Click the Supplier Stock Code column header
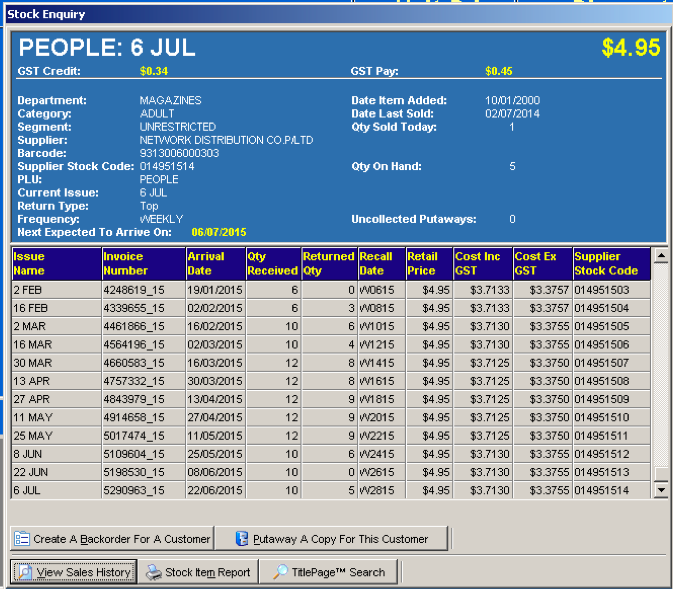Image resolution: width=673 pixels, height=589 pixels. pos(610,263)
